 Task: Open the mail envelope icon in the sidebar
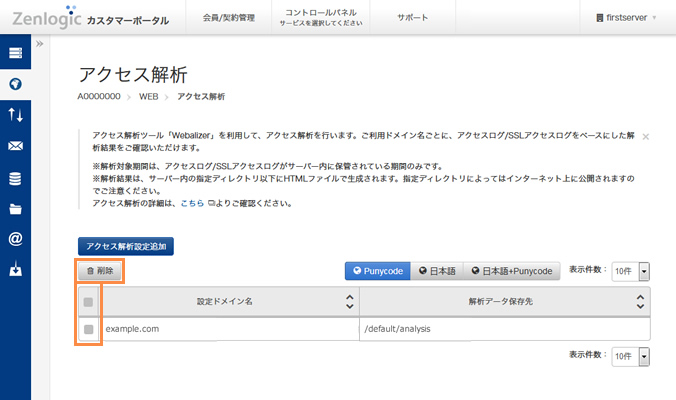tap(16, 146)
